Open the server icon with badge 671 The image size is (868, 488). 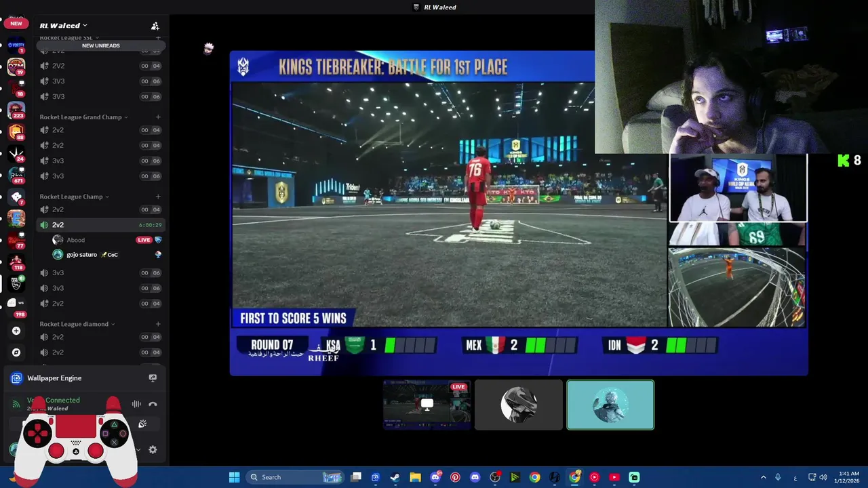pos(16,176)
